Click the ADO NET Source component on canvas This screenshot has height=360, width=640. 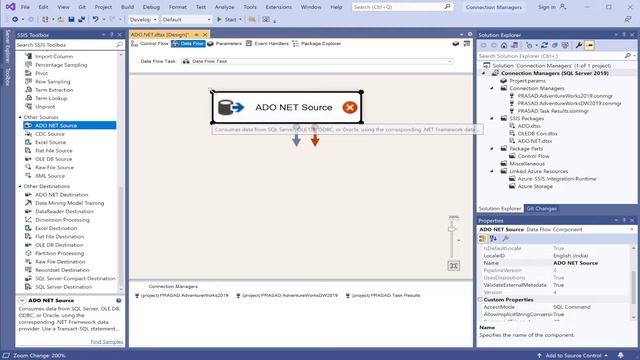[x=287, y=107]
